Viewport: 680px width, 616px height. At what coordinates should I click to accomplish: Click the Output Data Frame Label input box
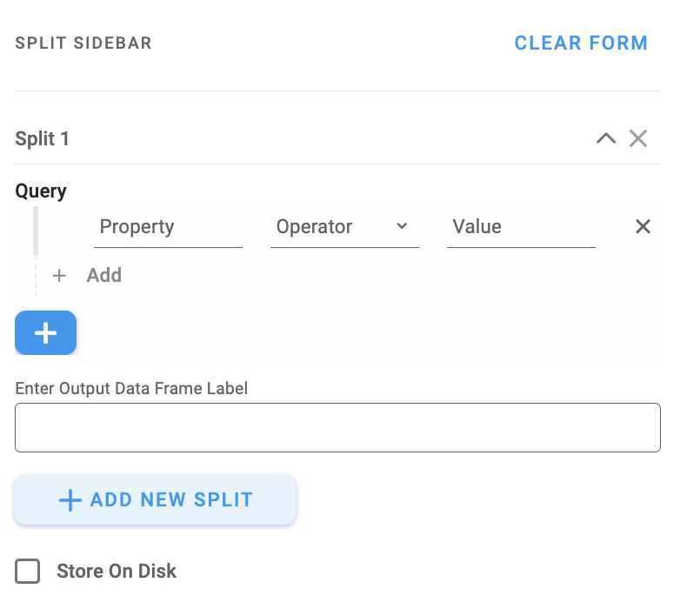click(337, 427)
